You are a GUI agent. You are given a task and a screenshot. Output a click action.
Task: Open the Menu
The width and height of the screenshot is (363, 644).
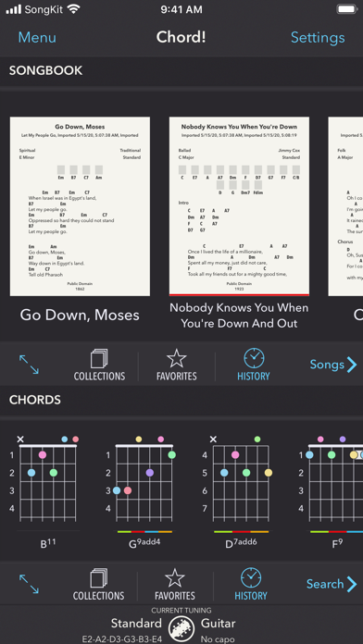[x=37, y=37]
